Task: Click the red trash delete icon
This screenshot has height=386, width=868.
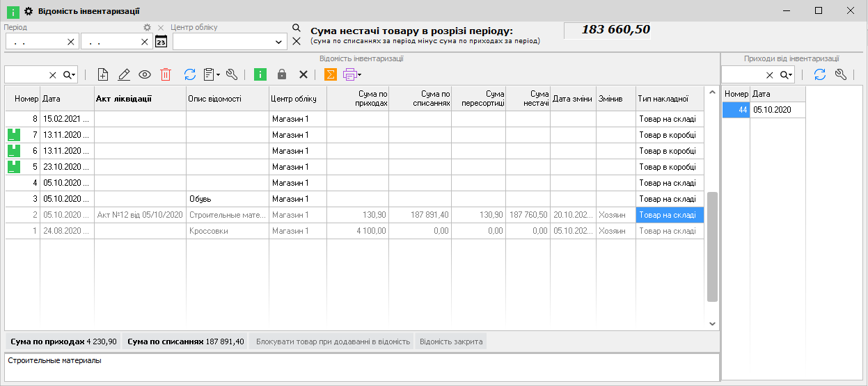Action: pos(166,74)
